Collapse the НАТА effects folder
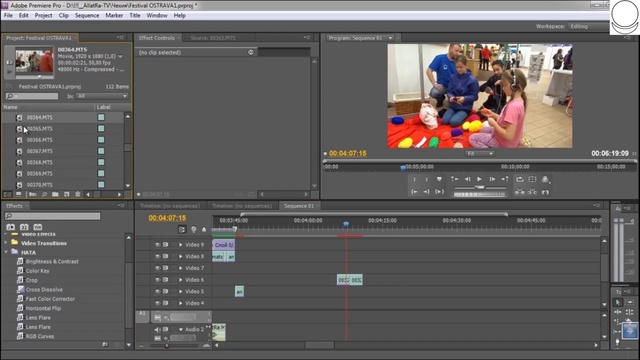 (x=6, y=252)
